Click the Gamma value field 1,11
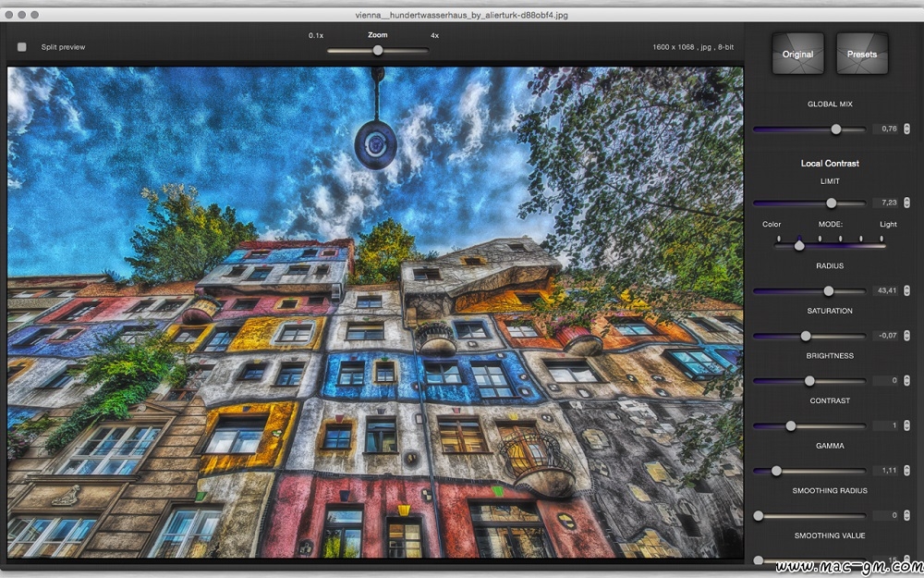This screenshot has height=578, width=924. 885,470
